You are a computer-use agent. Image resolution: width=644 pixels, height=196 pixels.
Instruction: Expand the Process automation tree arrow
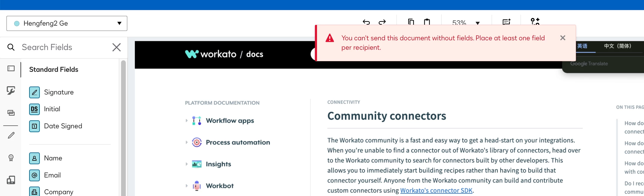pyautogui.click(x=186, y=142)
